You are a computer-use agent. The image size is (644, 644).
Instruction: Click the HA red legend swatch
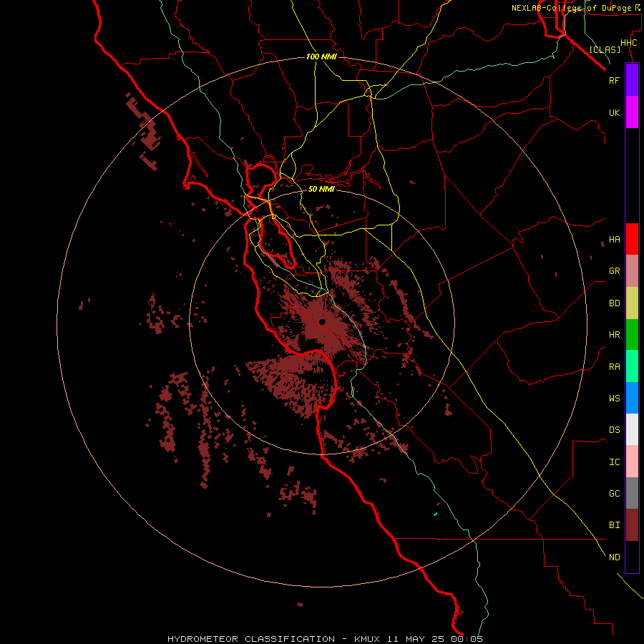click(x=632, y=239)
